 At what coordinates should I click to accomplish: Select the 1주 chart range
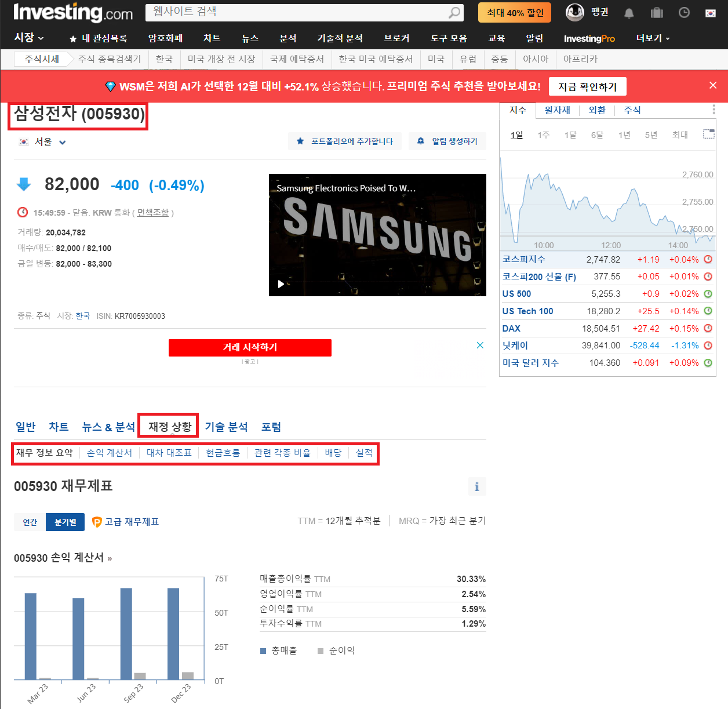(x=544, y=134)
